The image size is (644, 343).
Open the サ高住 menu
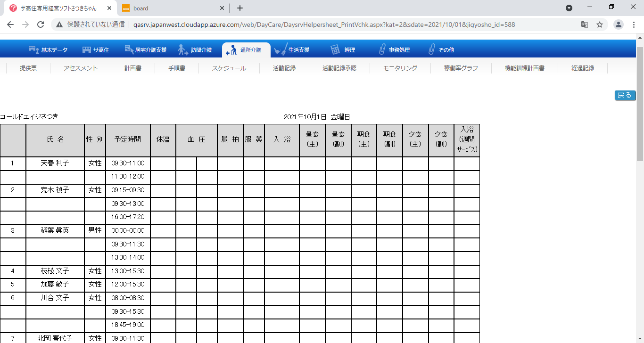[x=96, y=49]
